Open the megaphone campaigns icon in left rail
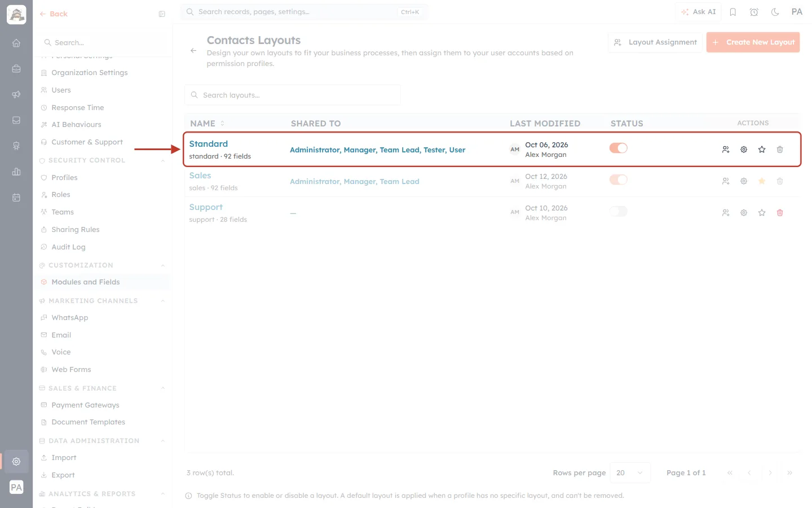 pos(16,94)
